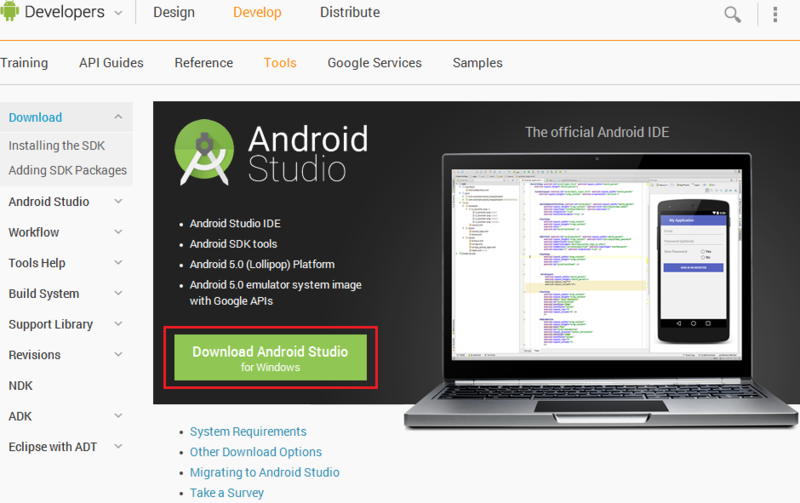Open Adding SDK Packages sidebar link
Viewport: 800px width, 503px height.
[x=67, y=170]
